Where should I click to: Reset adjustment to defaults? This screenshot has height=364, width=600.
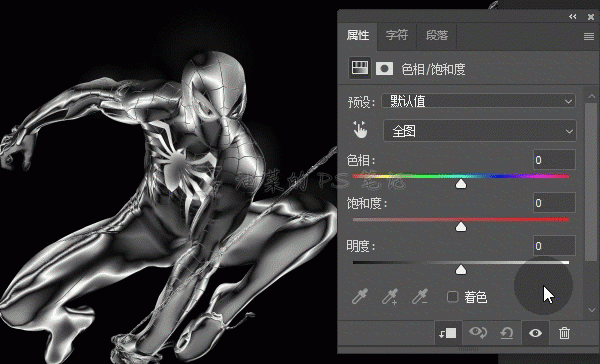(x=507, y=333)
